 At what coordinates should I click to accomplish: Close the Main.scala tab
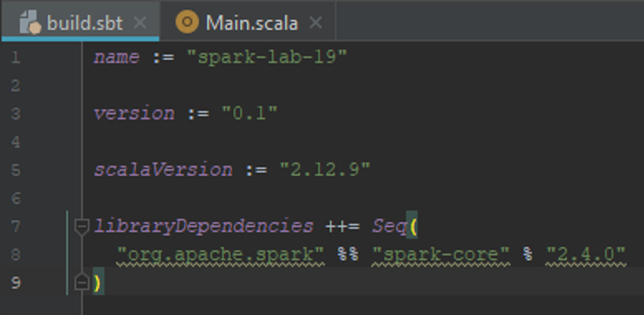(x=315, y=22)
